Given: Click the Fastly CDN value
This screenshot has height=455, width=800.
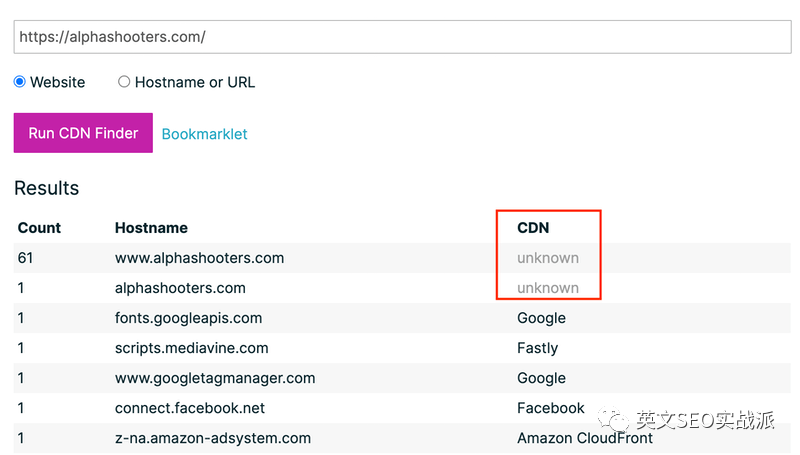Looking at the screenshot, I should click(x=537, y=348).
